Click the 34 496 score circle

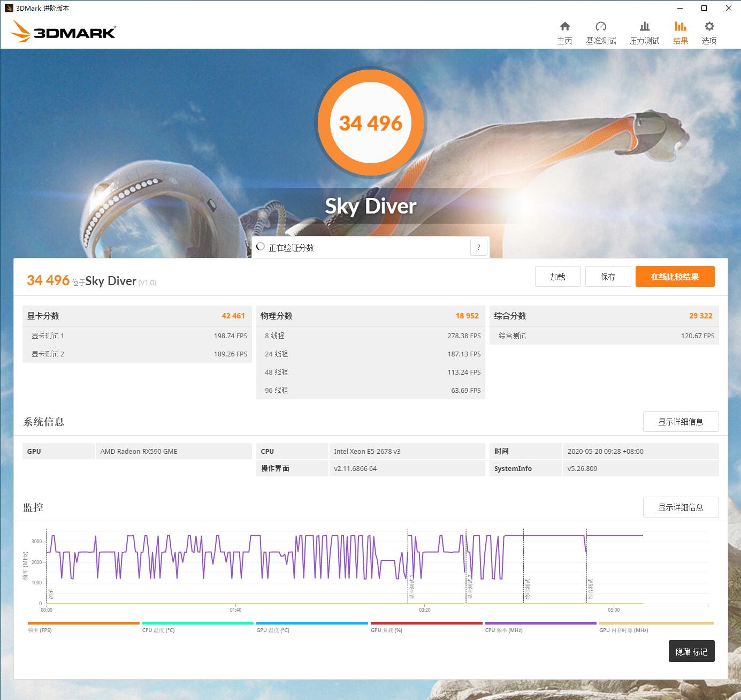point(371,123)
